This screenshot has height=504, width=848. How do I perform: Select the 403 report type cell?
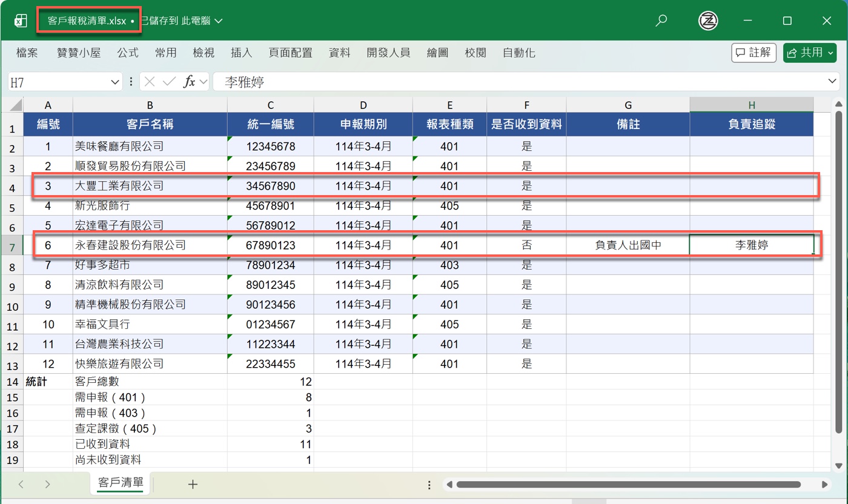[449, 265]
